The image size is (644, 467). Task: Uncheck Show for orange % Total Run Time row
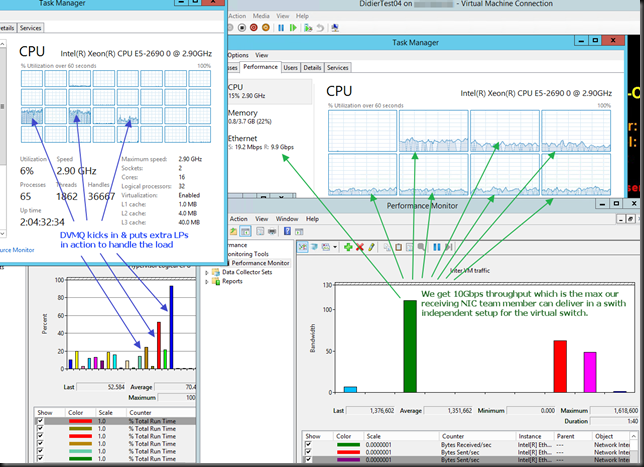point(40,444)
